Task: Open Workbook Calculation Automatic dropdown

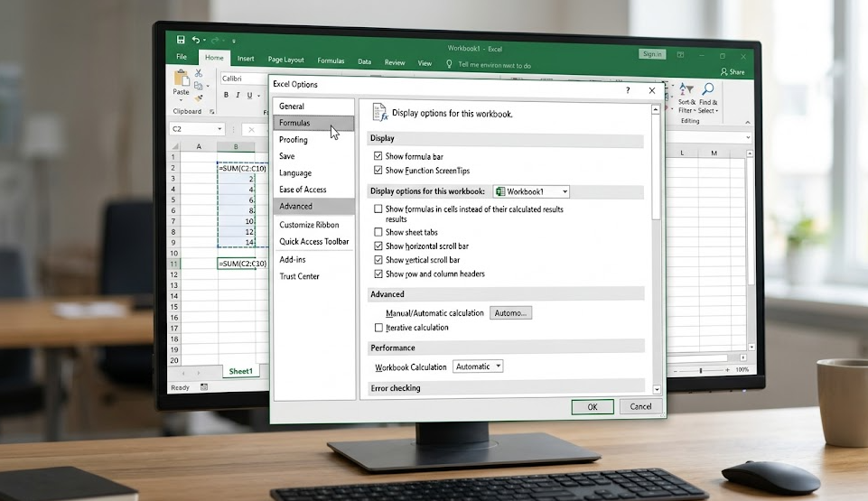Action: click(x=478, y=366)
